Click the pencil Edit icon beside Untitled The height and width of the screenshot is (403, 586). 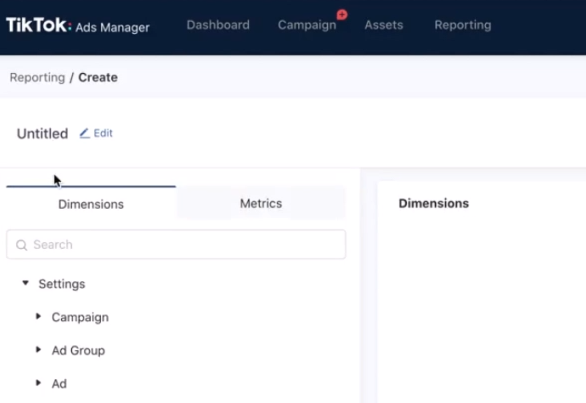(x=84, y=133)
